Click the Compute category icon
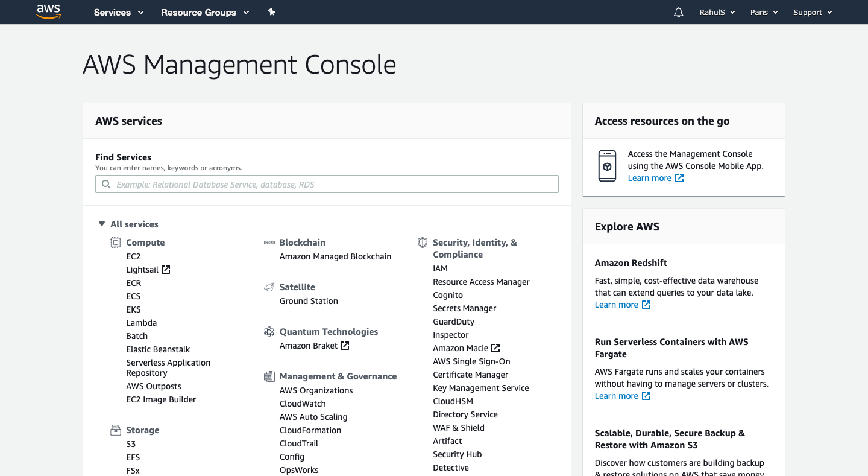The image size is (868, 476). (x=115, y=242)
